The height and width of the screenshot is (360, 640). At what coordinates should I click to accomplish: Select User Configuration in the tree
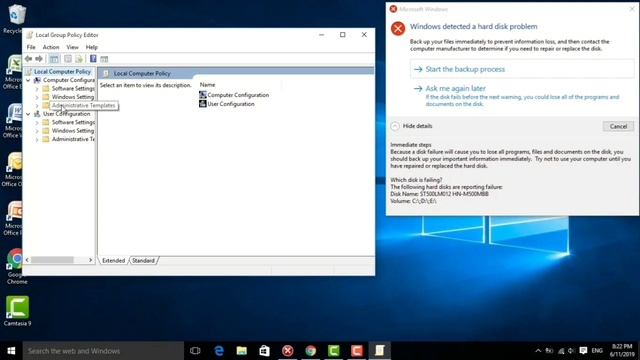[x=67, y=114]
